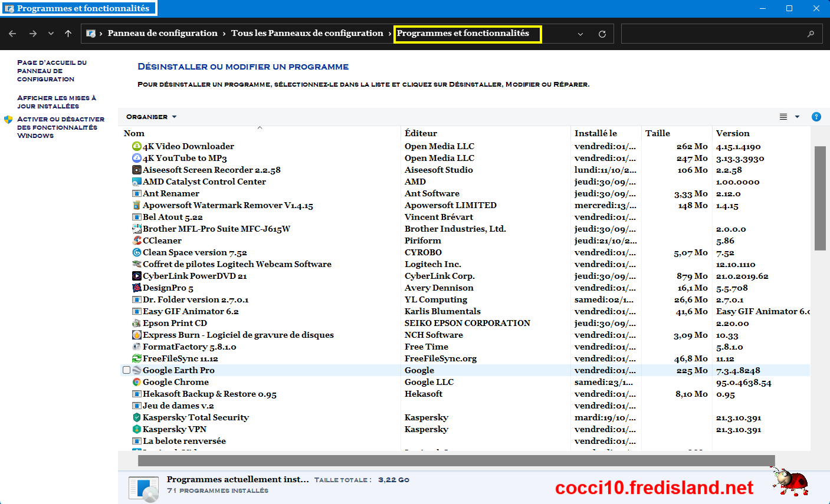Click the AMD Catalyst Control Center icon
Screen dimensions: 830x504
137,182
